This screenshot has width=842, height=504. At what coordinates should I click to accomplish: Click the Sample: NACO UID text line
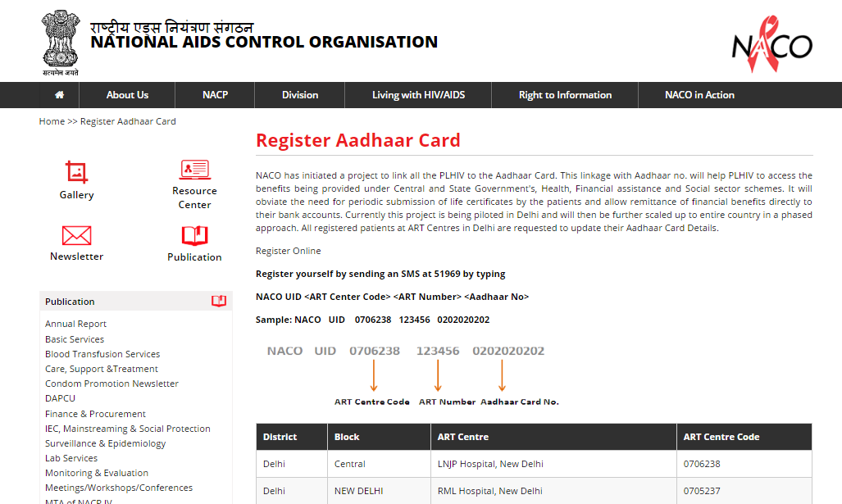click(373, 320)
